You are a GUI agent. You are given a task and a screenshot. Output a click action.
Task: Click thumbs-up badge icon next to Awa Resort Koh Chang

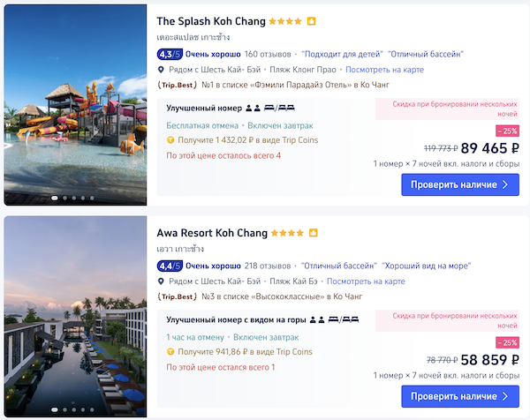[314, 233]
